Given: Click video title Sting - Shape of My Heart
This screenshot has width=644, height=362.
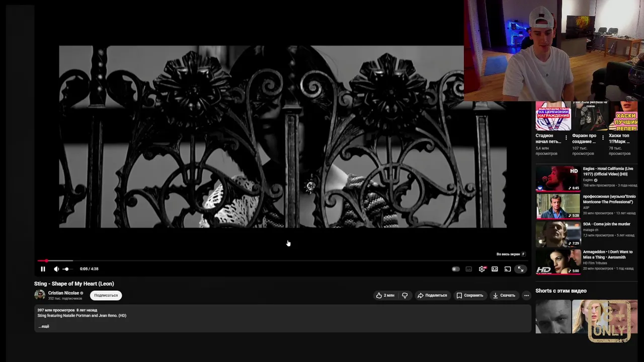Looking at the screenshot, I should pos(74,284).
